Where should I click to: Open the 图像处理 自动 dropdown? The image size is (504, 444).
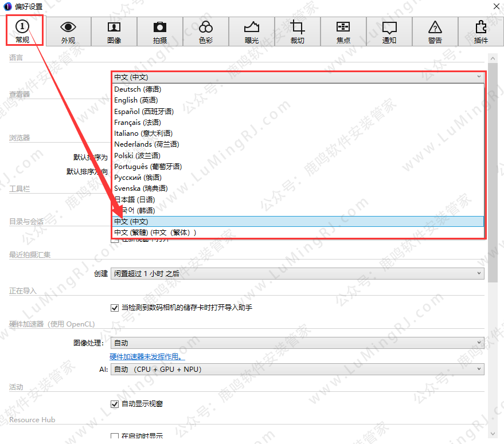[297, 343]
